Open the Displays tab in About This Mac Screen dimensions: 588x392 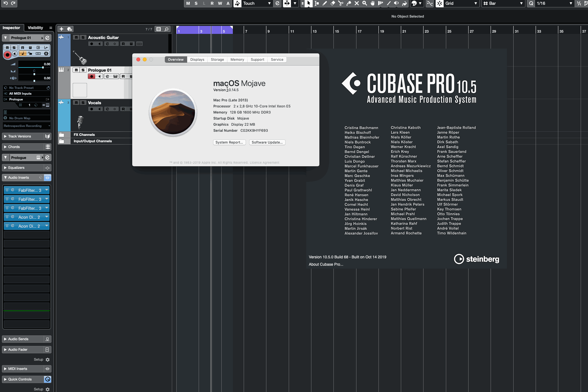[197, 59]
